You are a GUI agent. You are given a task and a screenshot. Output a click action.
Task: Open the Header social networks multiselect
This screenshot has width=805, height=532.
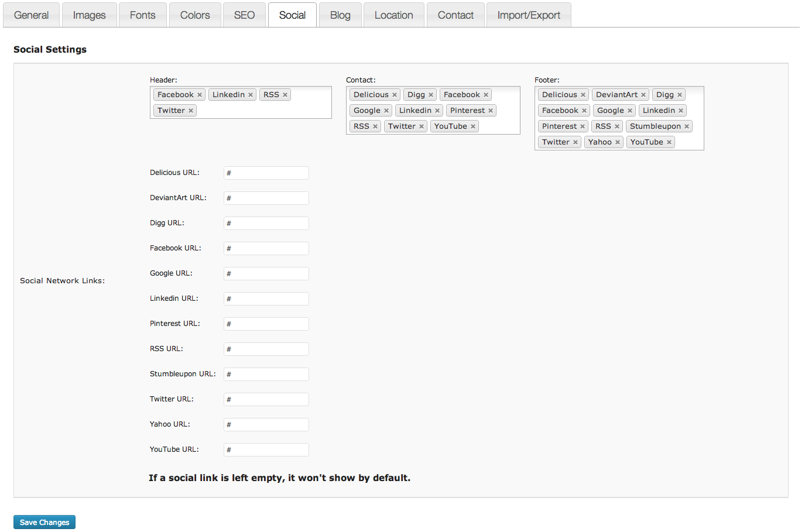pyautogui.click(x=263, y=111)
